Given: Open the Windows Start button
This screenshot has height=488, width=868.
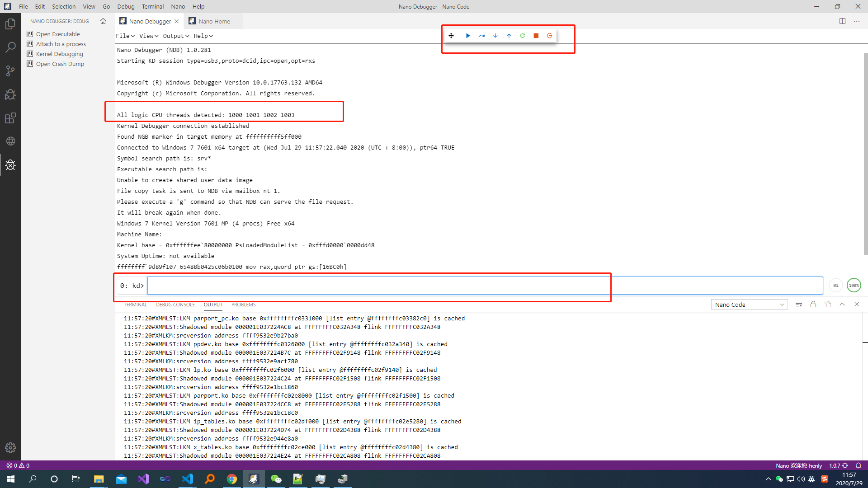Looking at the screenshot, I should click(x=11, y=479).
